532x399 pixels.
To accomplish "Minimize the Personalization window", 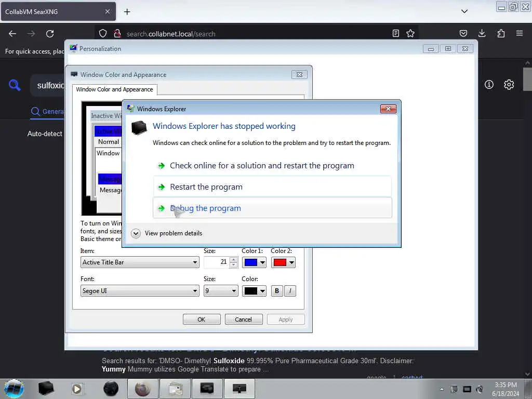I will [431, 49].
